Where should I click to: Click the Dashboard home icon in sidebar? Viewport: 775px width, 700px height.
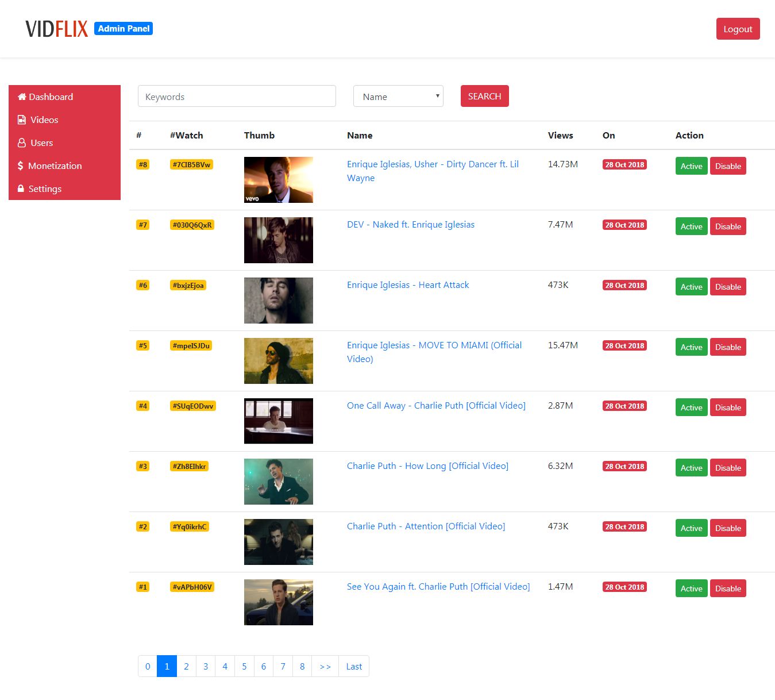22,97
